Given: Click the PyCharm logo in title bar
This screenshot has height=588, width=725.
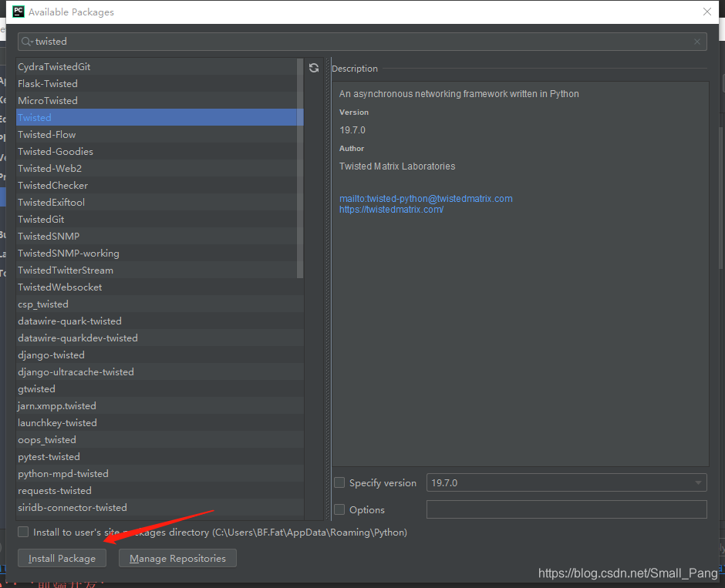Looking at the screenshot, I should coord(18,12).
